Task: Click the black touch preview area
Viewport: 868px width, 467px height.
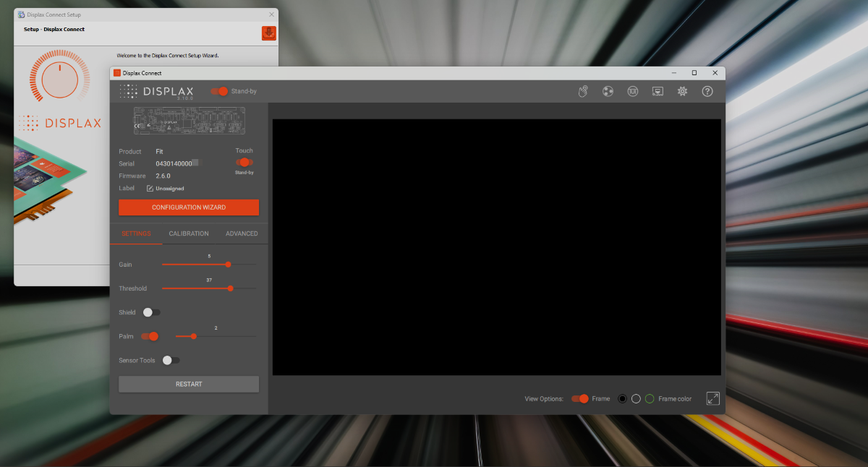Action: tap(497, 247)
